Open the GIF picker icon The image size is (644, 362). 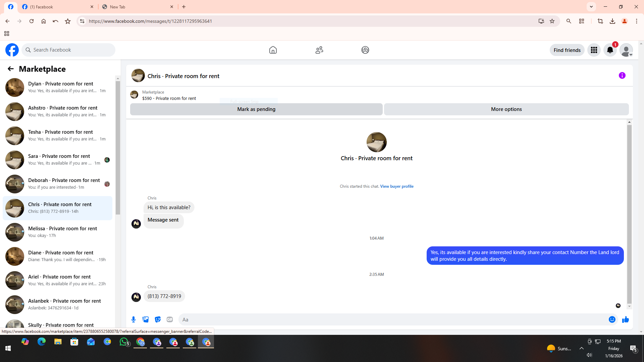(170, 319)
